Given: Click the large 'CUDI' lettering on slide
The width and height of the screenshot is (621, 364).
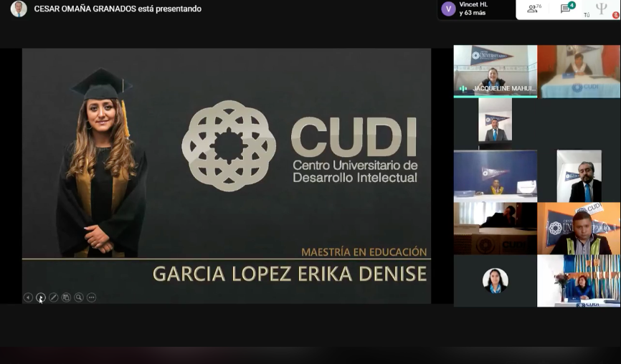Looking at the screenshot, I should click(x=354, y=138).
